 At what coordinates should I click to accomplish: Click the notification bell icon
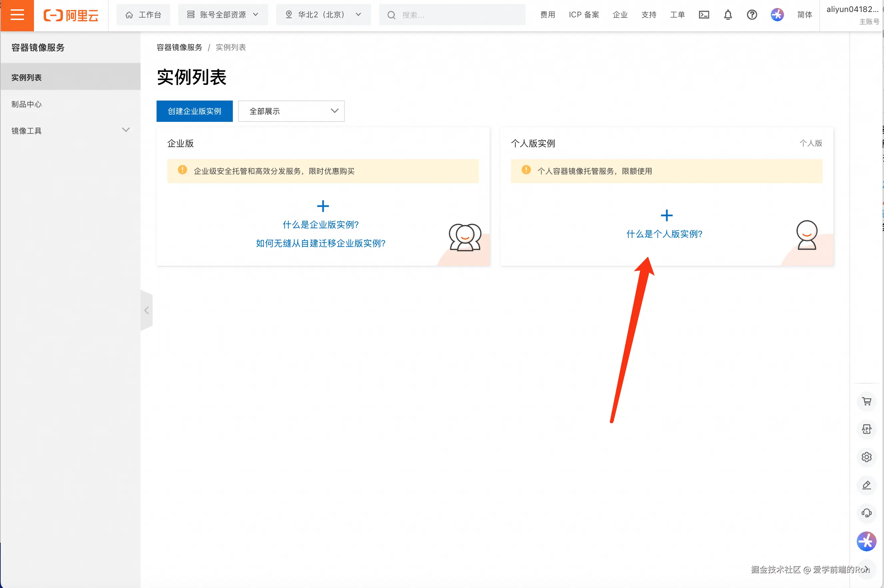pos(727,15)
